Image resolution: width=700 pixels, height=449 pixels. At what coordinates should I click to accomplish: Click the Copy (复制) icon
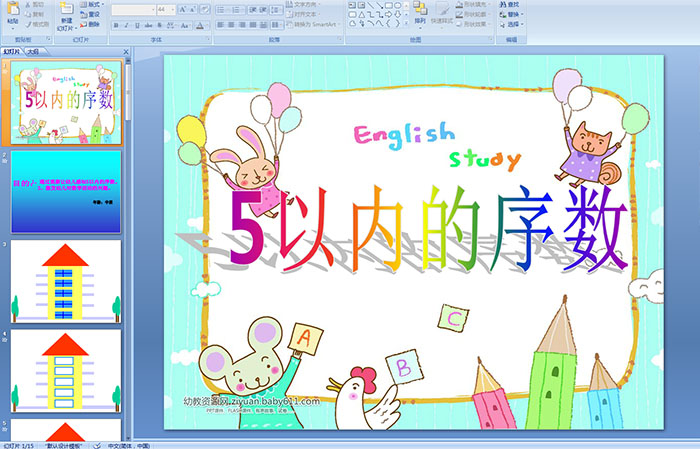[28, 15]
